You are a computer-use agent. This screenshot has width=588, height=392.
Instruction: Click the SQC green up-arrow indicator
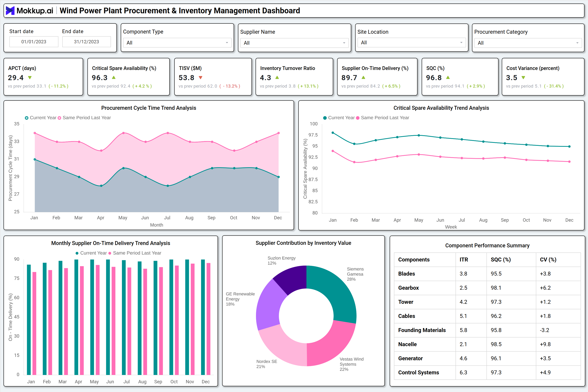coord(448,77)
